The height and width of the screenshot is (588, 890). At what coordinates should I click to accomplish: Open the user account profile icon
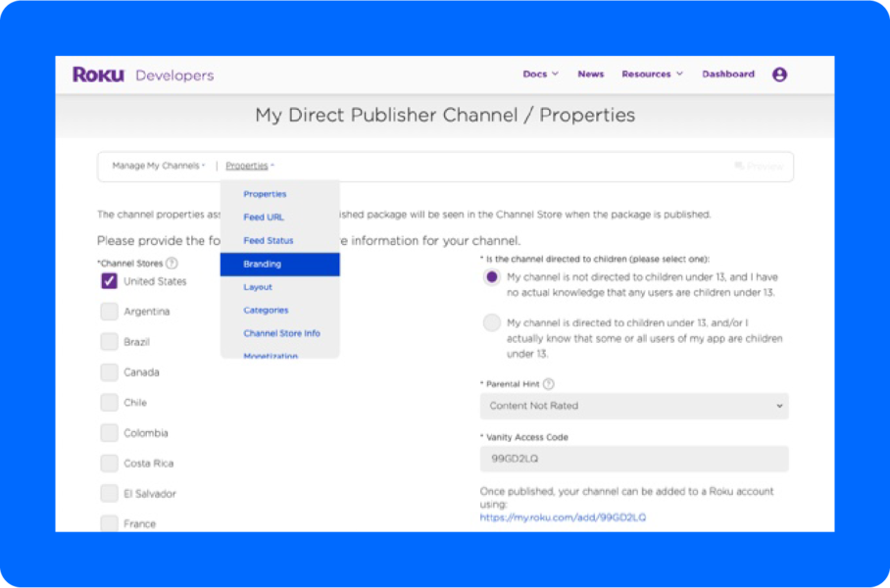779,73
